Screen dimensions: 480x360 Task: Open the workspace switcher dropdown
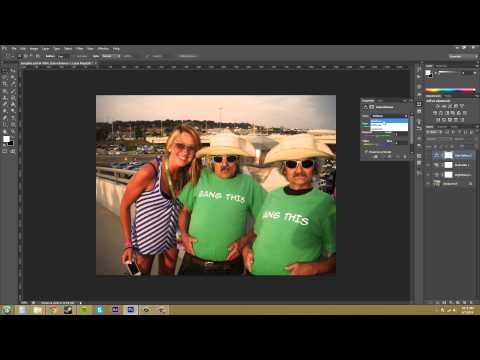[x=463, y=56]
